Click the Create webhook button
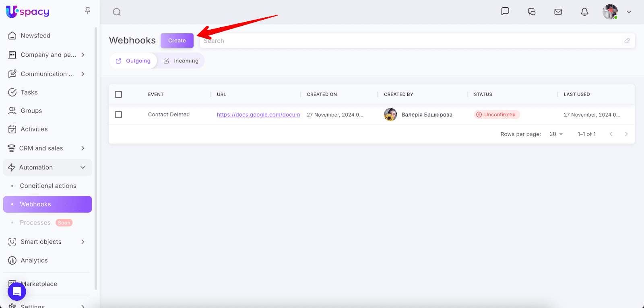The width and height of the screenshot is (644, 308). (x=177, y=41)
